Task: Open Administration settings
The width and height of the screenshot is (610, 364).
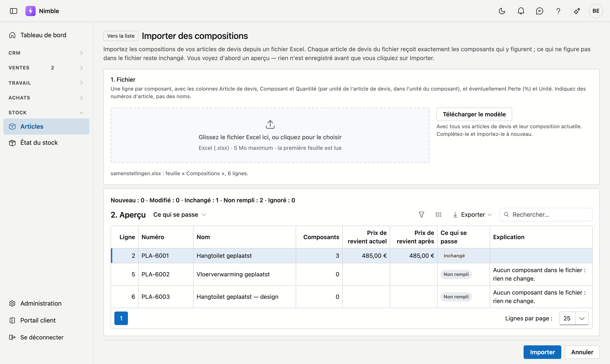Action: (x=46, y=303)
